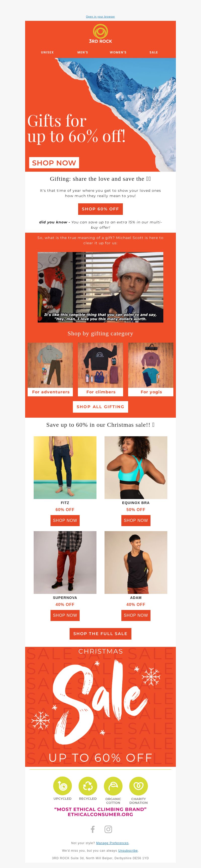Screen dimensions: 201x868
Task: Click the Organic Cotton badge icon
Action: point(113,786)
